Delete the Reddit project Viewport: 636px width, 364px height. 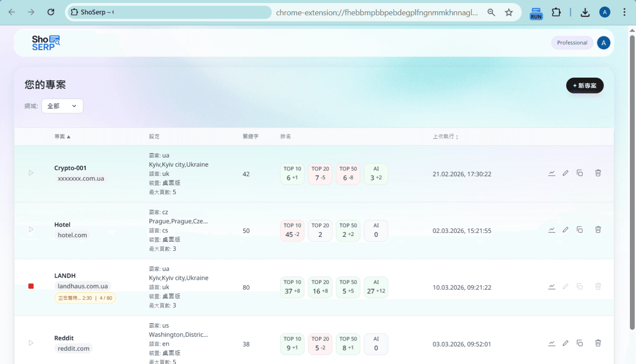click(x=598, y=343)
